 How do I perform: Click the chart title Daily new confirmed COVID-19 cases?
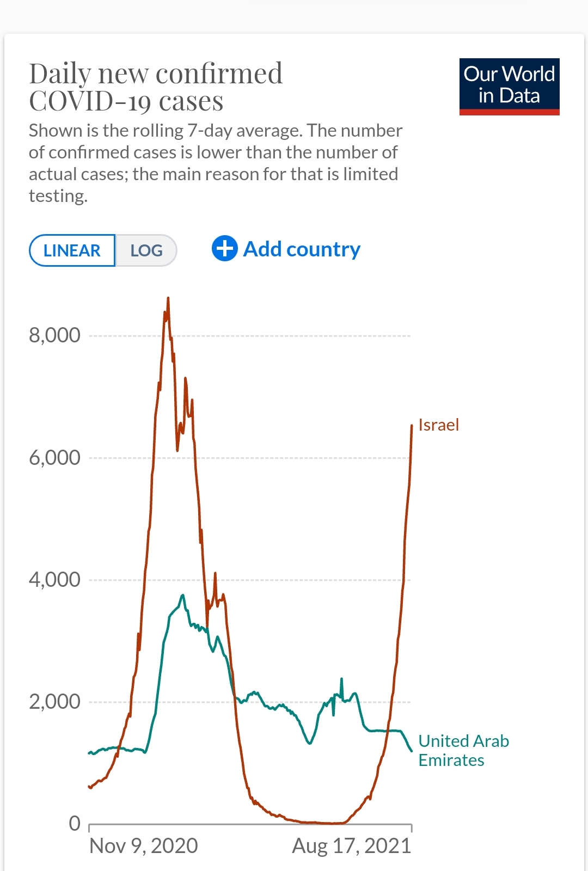[156, 87]
